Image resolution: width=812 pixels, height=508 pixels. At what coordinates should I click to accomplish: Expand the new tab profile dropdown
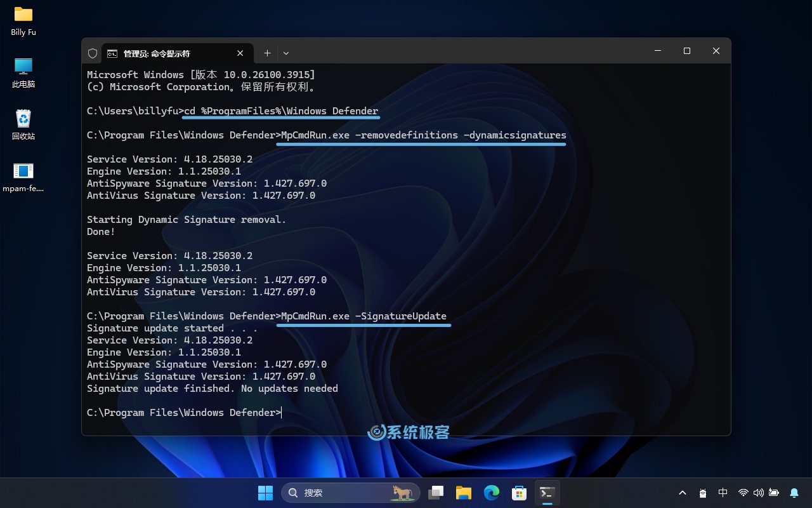286,53
